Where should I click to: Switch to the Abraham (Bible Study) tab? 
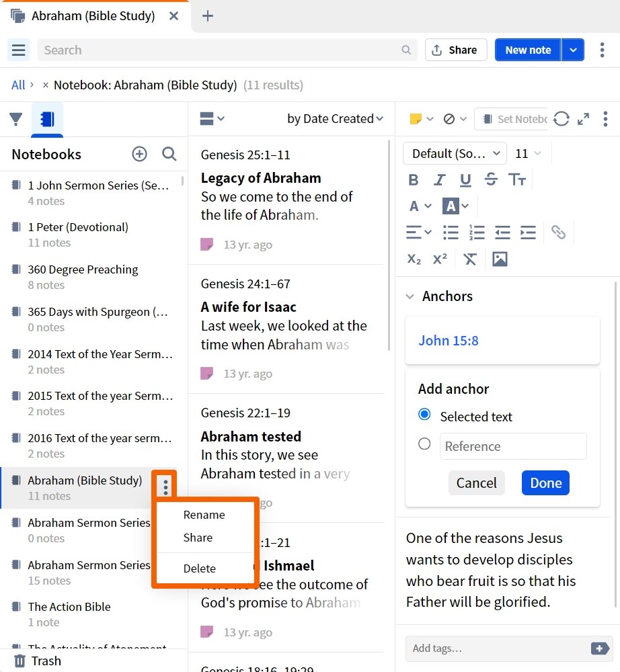tap(93, 16)
